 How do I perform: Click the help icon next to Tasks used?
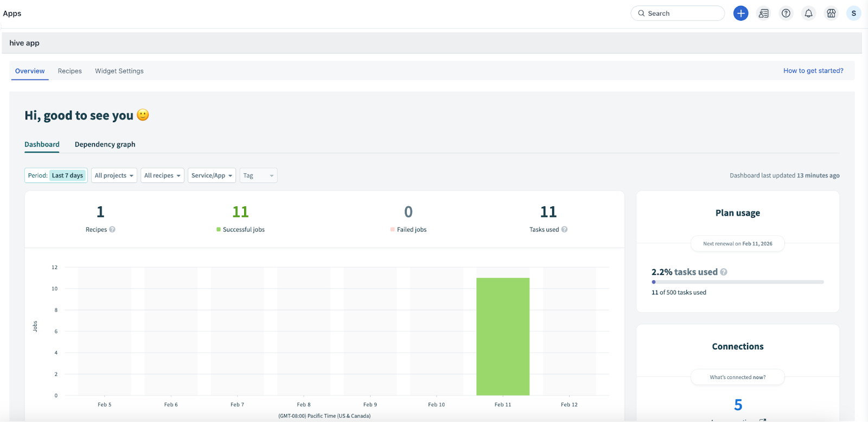(x=564, y=229)
